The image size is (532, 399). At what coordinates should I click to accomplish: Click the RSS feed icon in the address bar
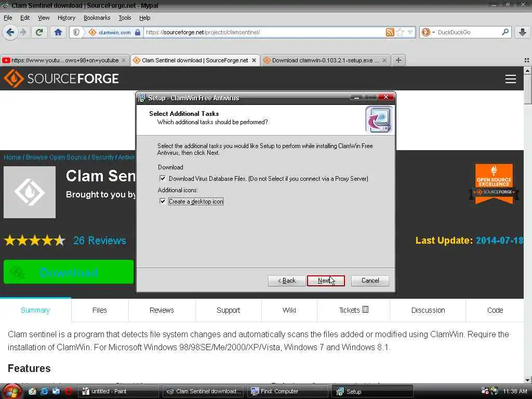click(x=390, y=32)
